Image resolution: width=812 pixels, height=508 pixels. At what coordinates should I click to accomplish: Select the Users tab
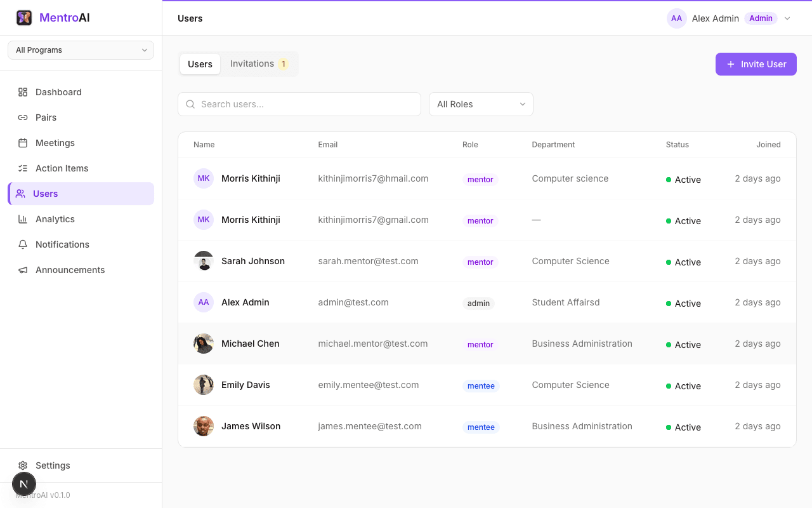pos(200,63)
